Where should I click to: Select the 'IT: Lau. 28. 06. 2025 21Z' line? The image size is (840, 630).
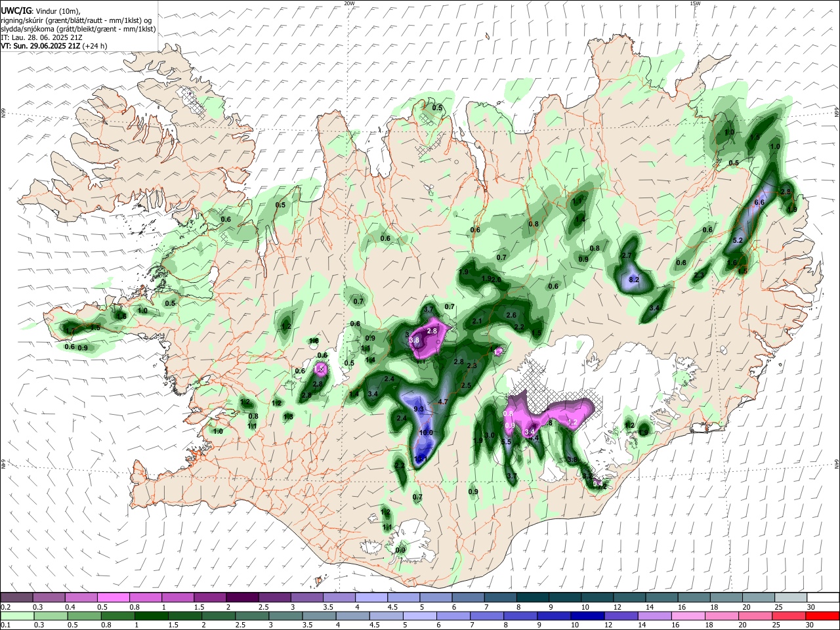pos(41,37)
